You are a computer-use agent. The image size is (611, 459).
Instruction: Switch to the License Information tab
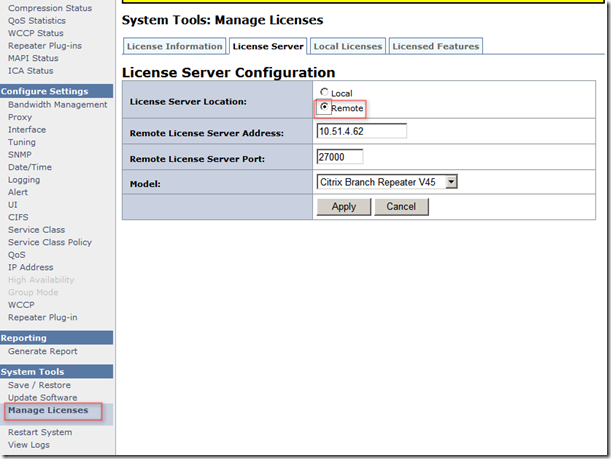pyautogui.click(x=175, y=46)
